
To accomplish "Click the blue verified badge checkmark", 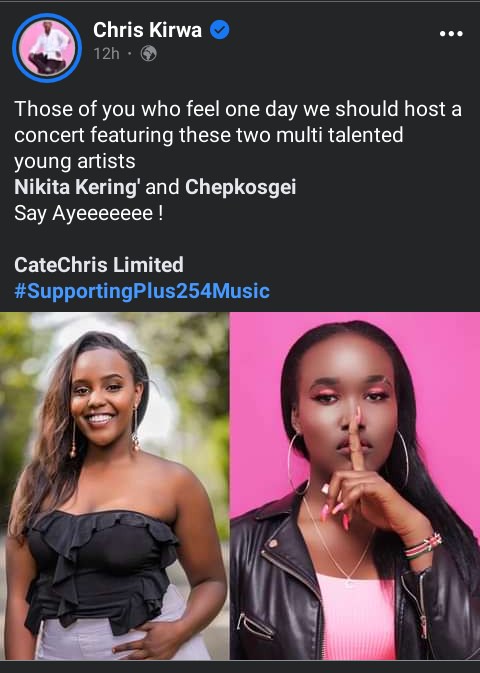I will pos(219,30).
